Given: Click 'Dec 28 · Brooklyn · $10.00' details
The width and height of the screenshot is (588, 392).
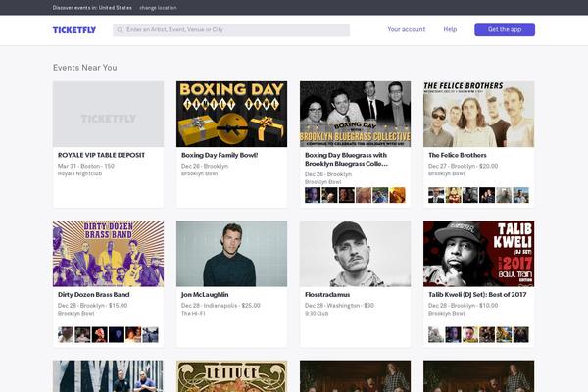Looking at the screenshot, I should click(x=464, y=306).
